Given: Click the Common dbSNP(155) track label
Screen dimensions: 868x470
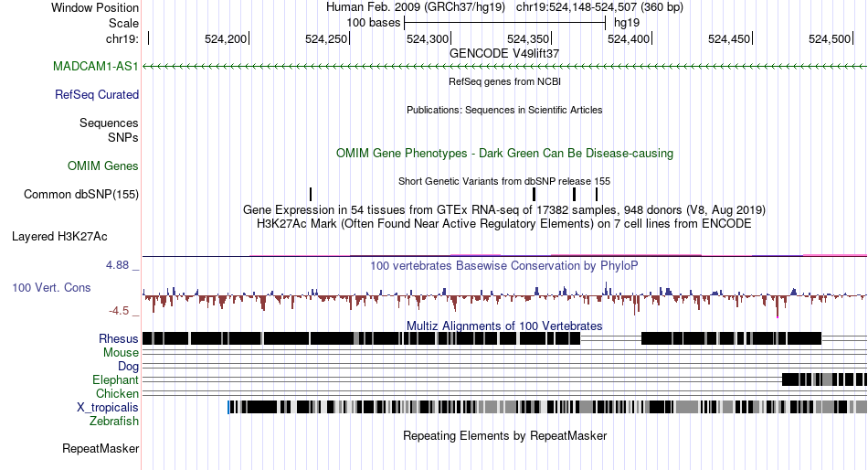Looking at the screenshot, I should [81, 195].
